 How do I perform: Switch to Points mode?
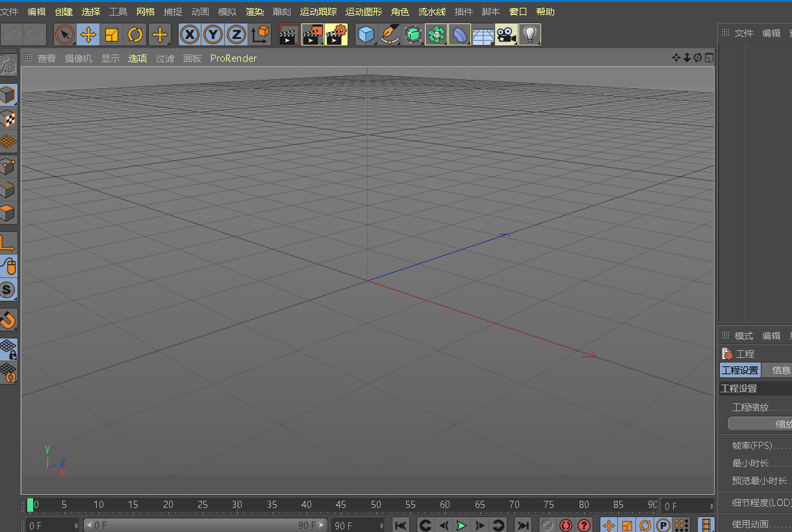click(x=8, y=166)
